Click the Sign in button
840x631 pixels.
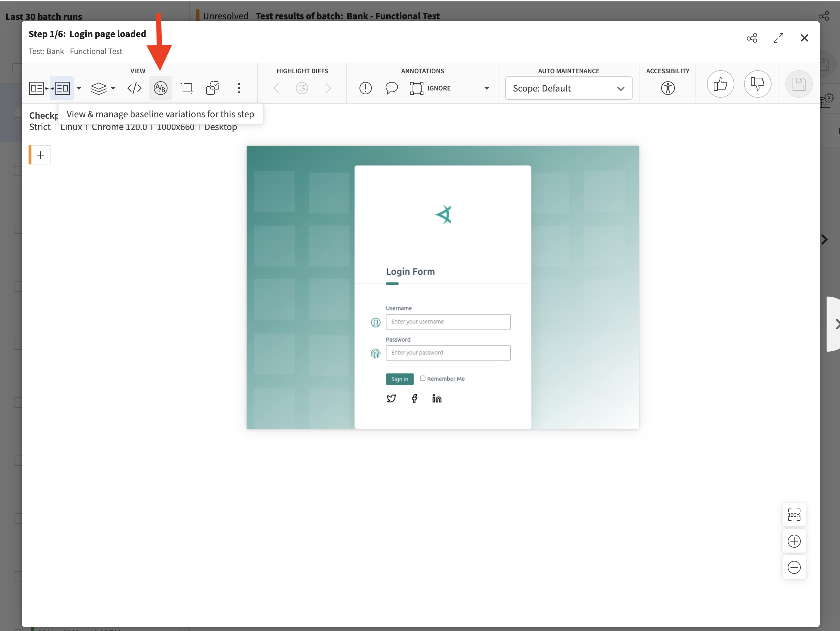399,379
